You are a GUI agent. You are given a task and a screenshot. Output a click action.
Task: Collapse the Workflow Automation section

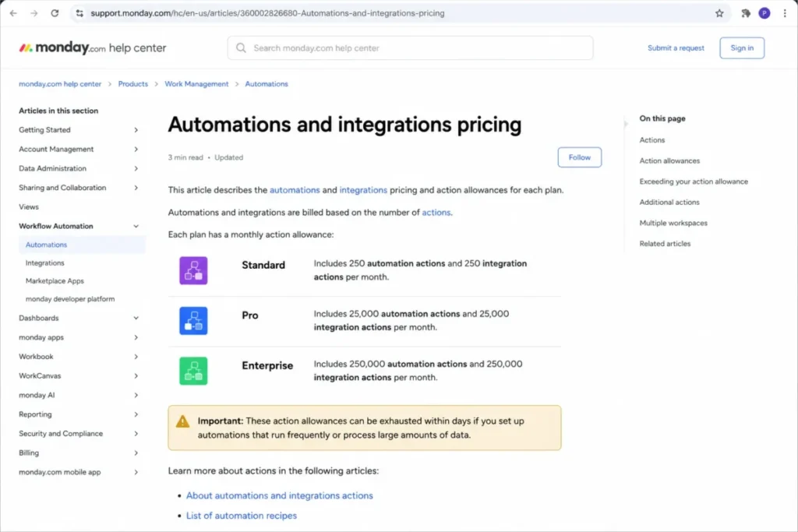click(x=136, y=227)
